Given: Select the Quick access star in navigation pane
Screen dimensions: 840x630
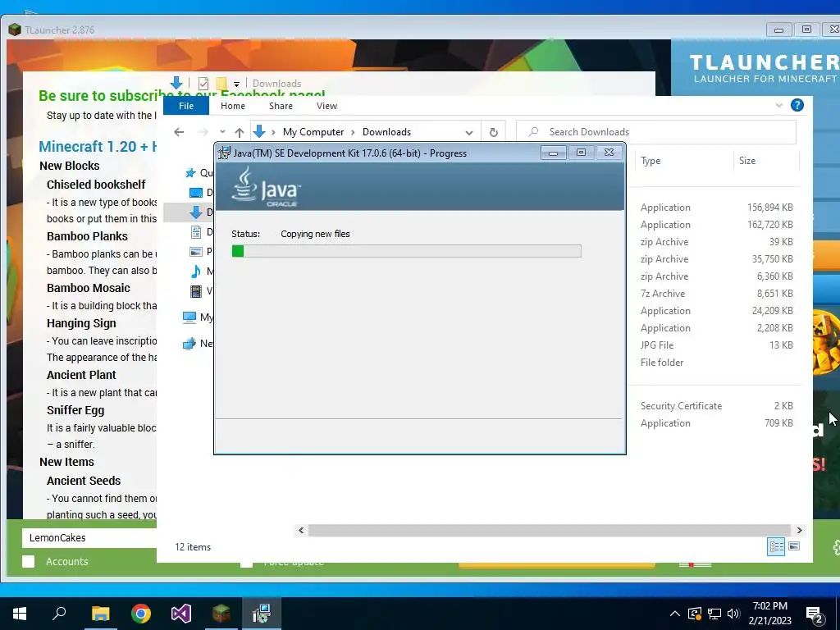Looking at the screenshot, I should [x=190, y=173].
